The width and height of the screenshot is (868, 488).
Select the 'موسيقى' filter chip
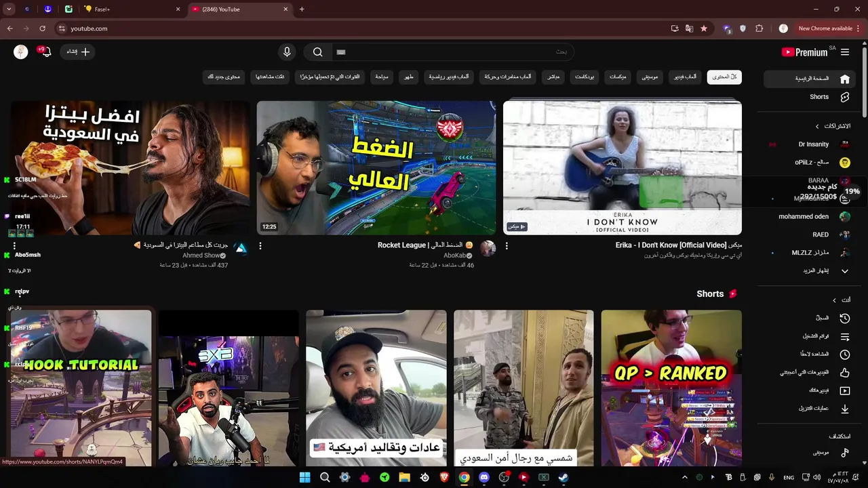coord(650,77)
